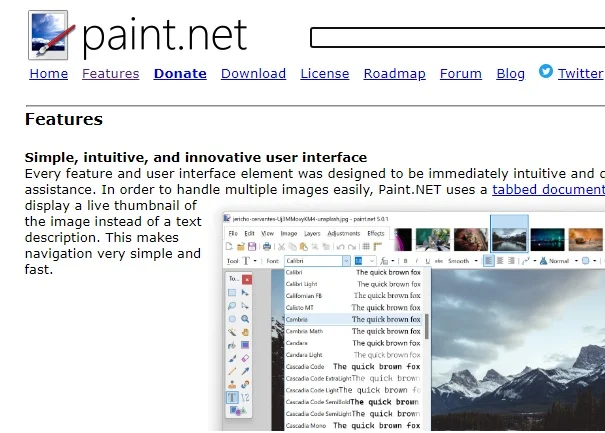Select the Paint Bucket tool
The width and height of the screenshot is (605, 433).
point(232,345)
